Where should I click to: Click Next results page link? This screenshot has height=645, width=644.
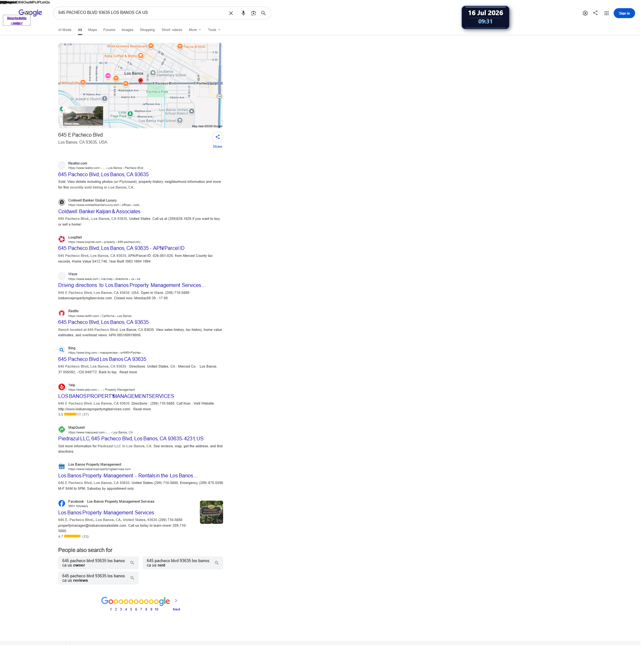click(177, 613)
